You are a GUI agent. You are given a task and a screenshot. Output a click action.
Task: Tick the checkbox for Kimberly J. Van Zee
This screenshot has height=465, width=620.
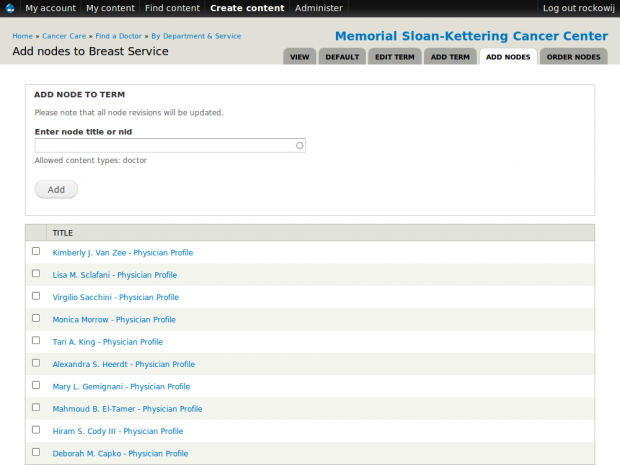pos(36,252)
